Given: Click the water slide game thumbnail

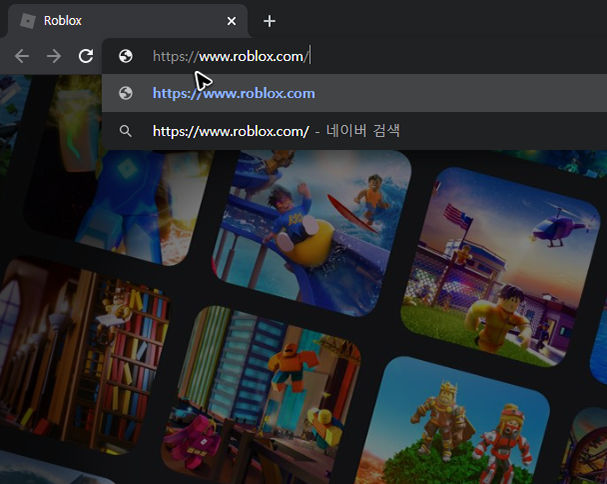Looking at the screenshot, I should tap(312, 232).
